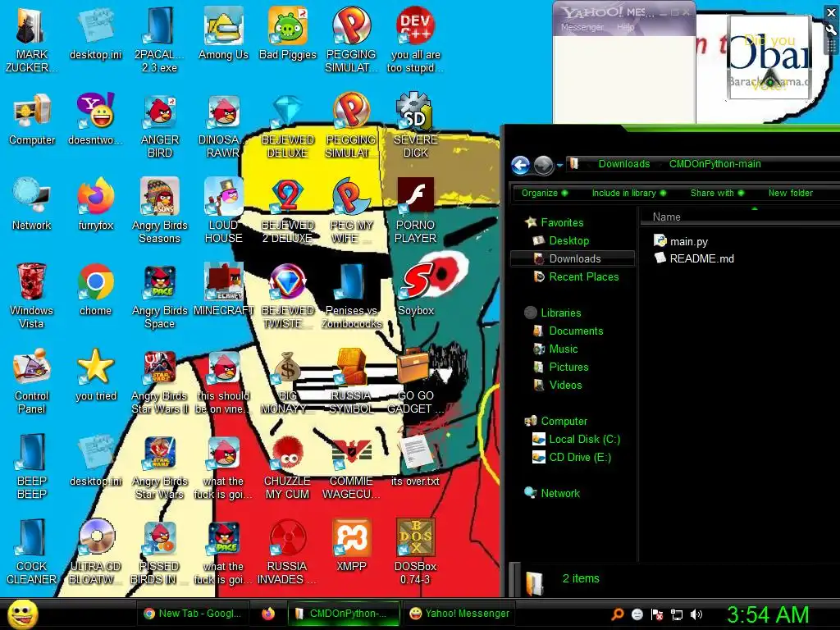The width and height of the screenshot is (840, 630).
Task: Open Recent Places under Favorites
Action: coord(576,276)
